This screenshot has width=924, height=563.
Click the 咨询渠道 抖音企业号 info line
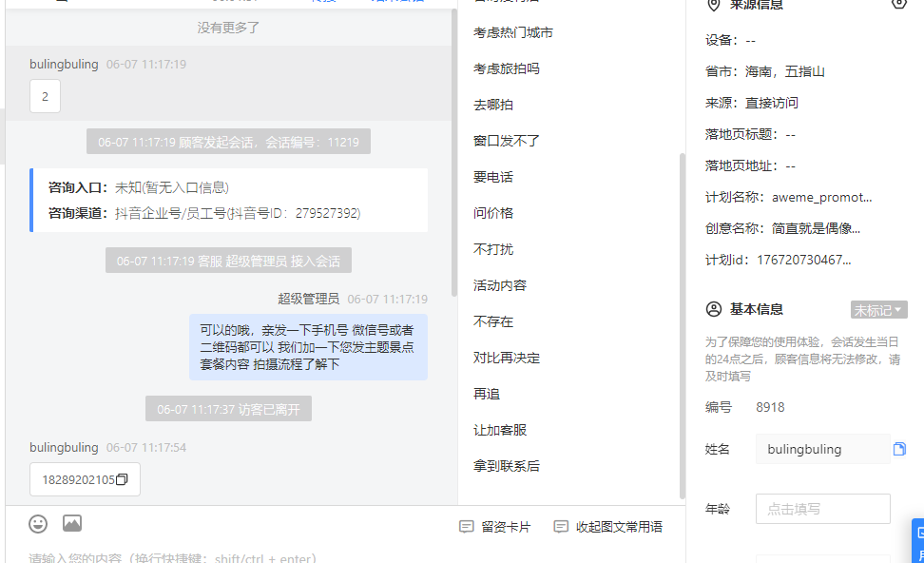click(x=203, y=213)
